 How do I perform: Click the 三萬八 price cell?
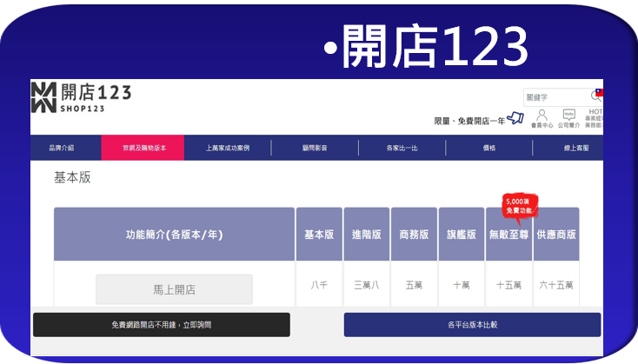pos(367,285)
